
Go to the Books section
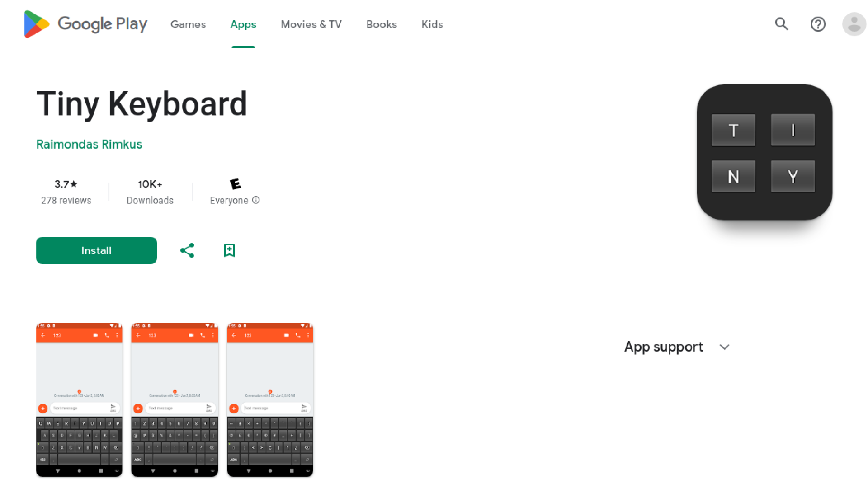381,25
